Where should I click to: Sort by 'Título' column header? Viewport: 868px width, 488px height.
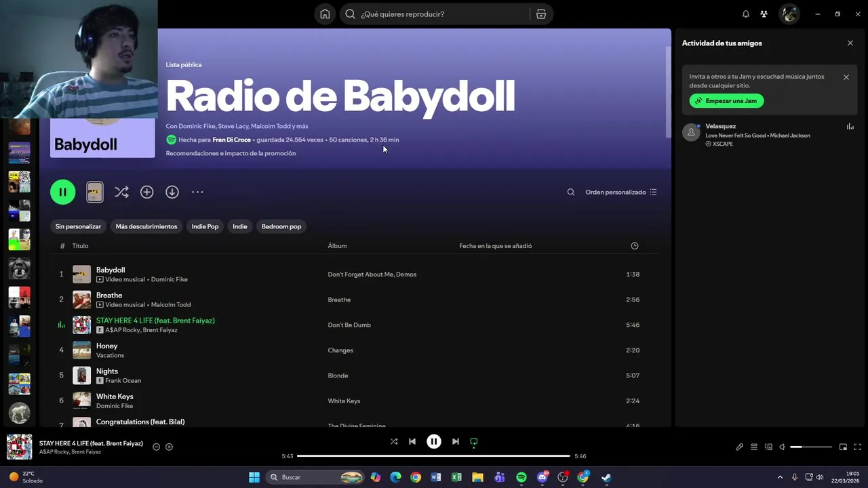click(80, 246)
